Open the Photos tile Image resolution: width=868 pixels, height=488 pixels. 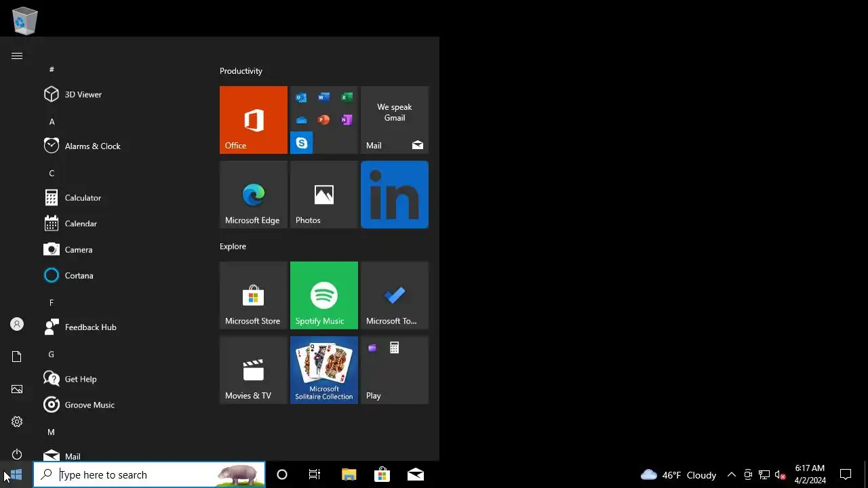[324, 195]
